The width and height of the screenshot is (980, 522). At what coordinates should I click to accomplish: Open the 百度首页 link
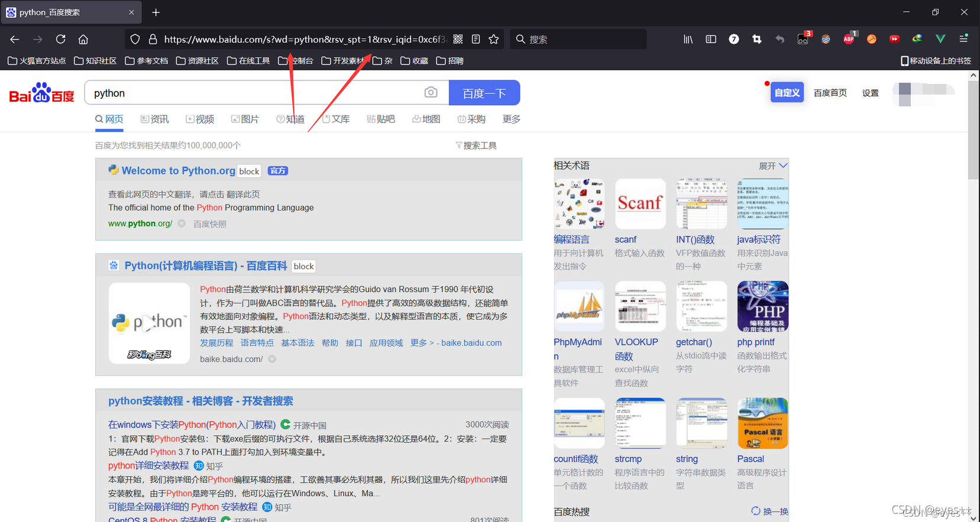pyautogui.click(x=830, y=93)
